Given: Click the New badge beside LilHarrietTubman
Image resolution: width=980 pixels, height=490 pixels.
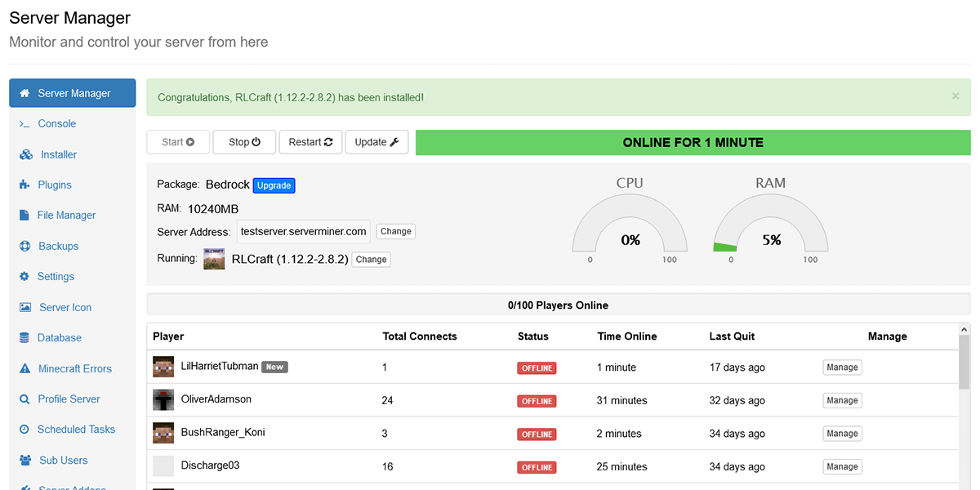Looking at the screenshot, I should 274,367.
